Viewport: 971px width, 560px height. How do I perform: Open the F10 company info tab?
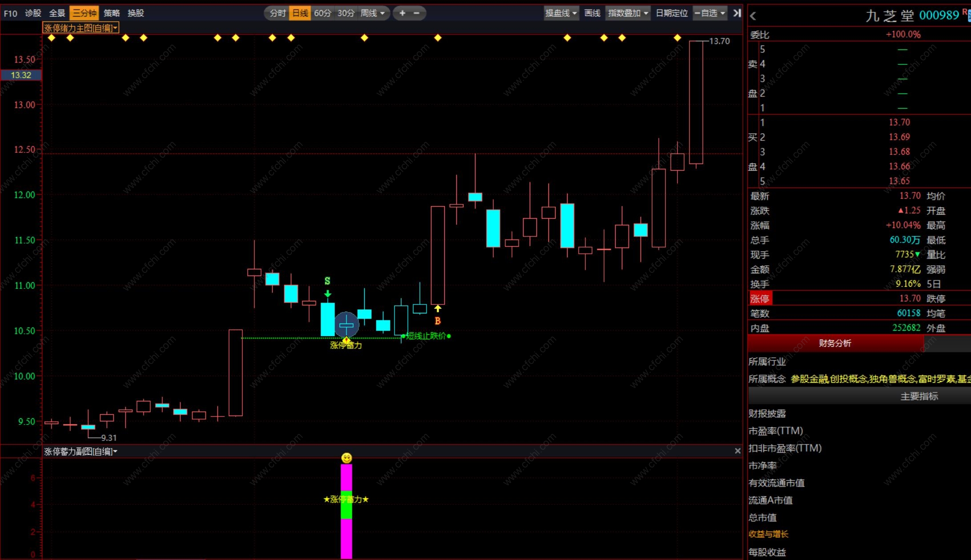pos(10,13)
